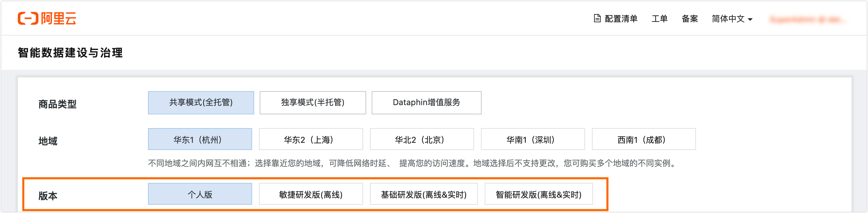Choose region 西南1（成都）

(x=644, y=139)
